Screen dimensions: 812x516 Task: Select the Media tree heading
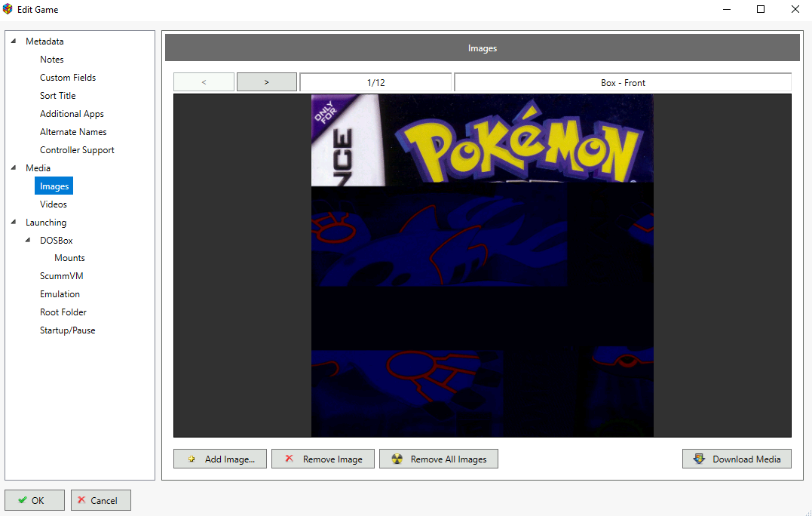coord(38,168)
